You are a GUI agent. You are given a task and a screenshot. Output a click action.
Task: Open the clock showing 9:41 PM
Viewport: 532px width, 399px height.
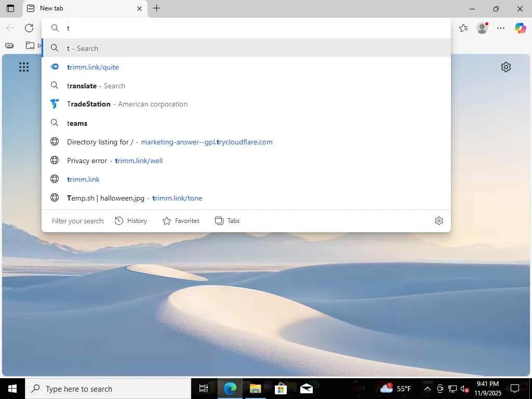[487, 389]
